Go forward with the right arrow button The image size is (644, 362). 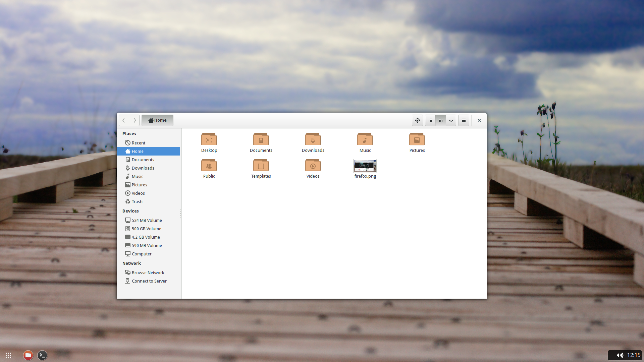point(135,120)
